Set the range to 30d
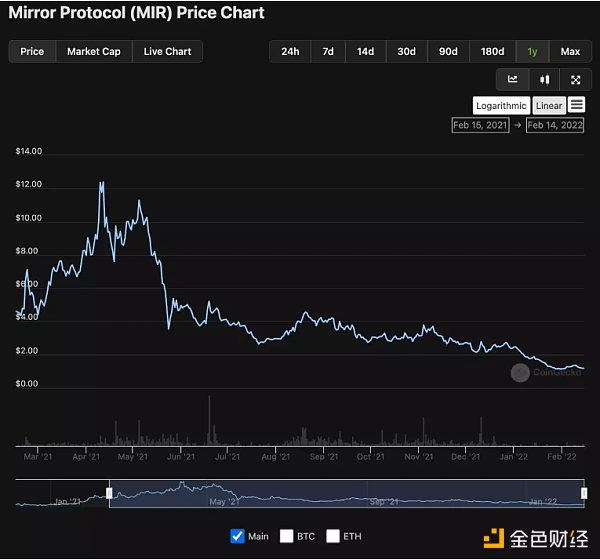The image size is (600, 560). 406,51
